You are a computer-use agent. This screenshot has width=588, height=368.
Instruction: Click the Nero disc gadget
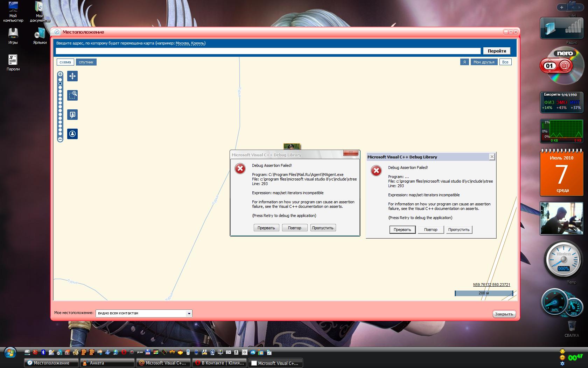pos(561,66)
